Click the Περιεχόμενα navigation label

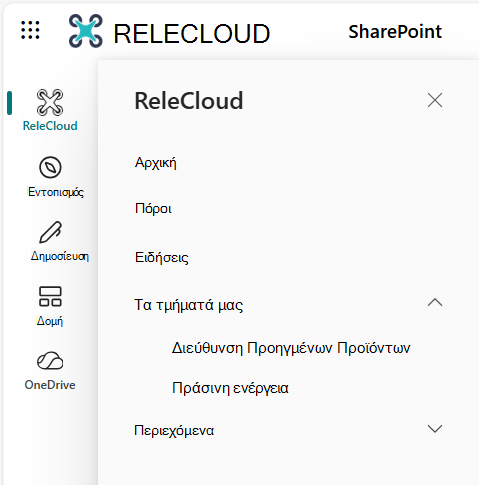(x=174, y=430)
